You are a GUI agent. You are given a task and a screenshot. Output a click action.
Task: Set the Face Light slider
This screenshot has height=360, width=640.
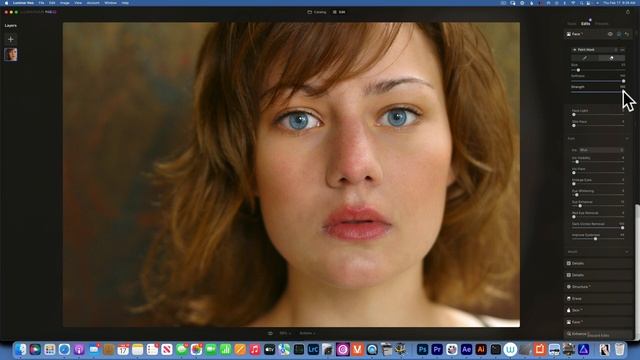click(598, 114)
